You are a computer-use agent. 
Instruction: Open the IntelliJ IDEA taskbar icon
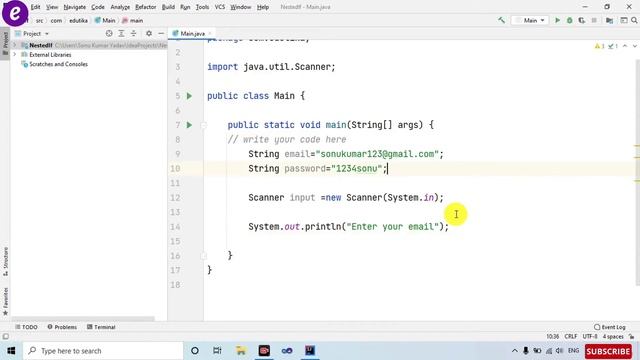click(x=310, y=351)
